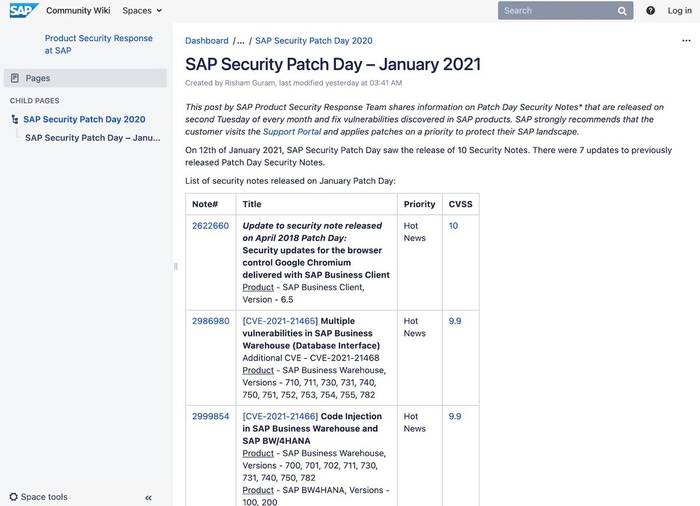Open the help question mark icon
Image resolution: width=700 pixels, height=506 pixels.
point(650,11)
